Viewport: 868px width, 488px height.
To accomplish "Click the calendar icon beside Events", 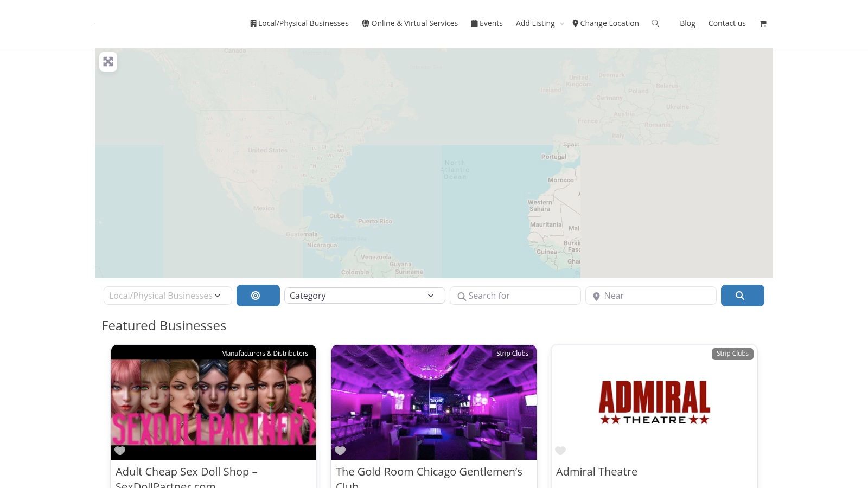I will [x=475, y=23].
